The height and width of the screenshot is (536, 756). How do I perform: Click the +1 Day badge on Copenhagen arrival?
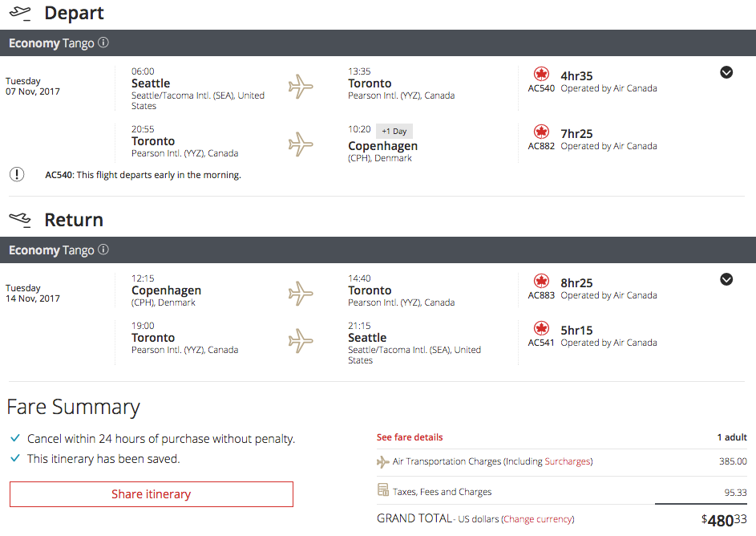tap(394, 131)
